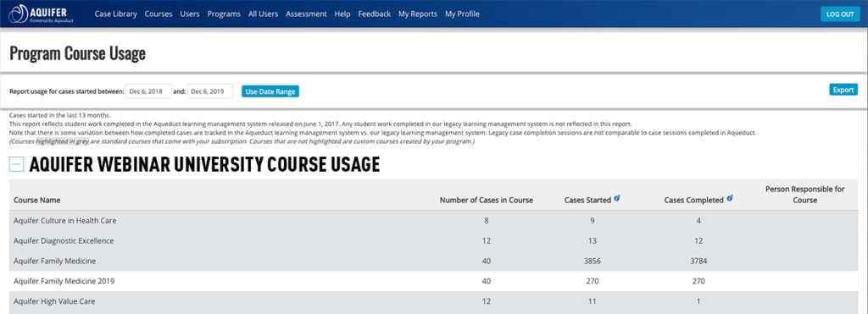Open the Feedback page
868x314 pixels.
coord(374,14)
